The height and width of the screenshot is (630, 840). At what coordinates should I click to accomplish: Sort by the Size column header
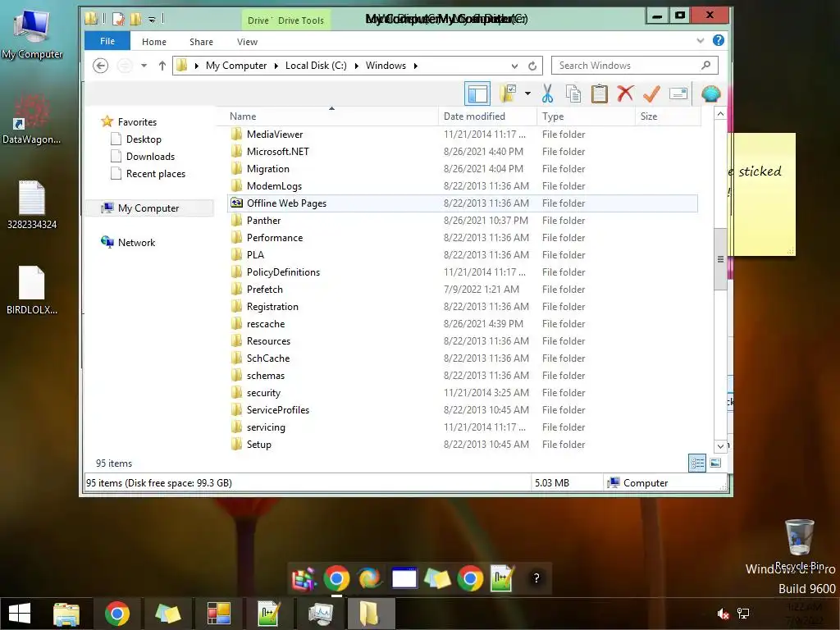click(x=668, y=116)
